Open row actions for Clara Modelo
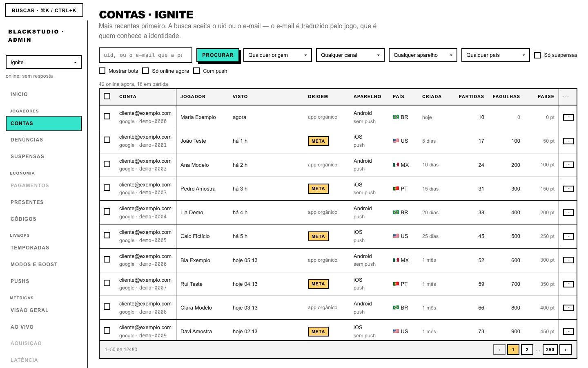This screenshot has width=588, height=368. click(x=568, y=308)
